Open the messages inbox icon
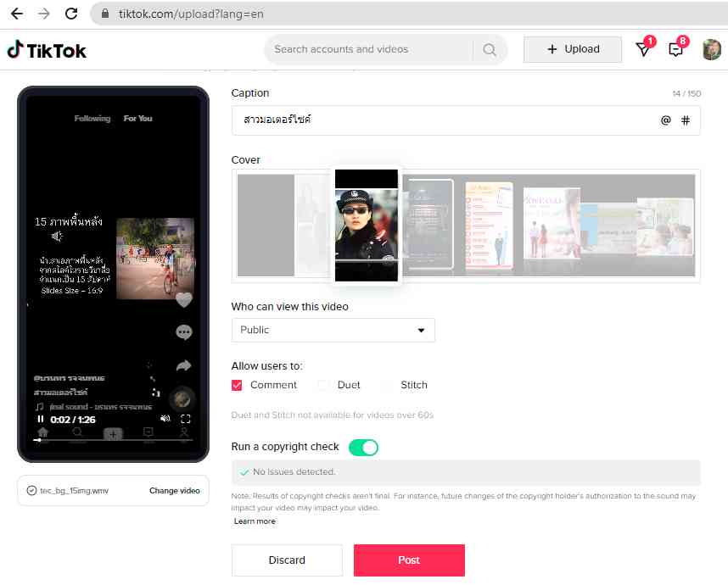728x585 pixels. pos(644,50)
